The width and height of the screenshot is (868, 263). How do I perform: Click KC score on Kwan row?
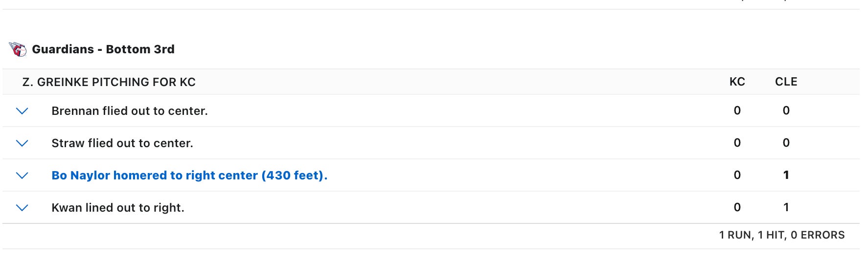[737, 207]
